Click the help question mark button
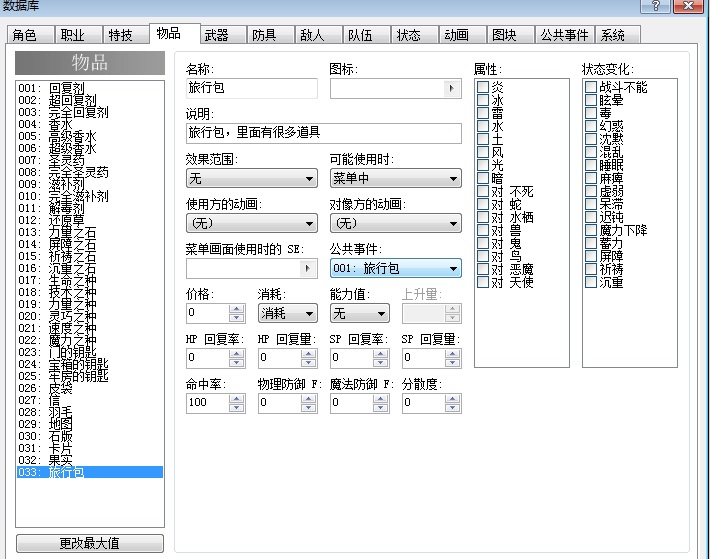710x559 pixels. click(x=655, y=6)
